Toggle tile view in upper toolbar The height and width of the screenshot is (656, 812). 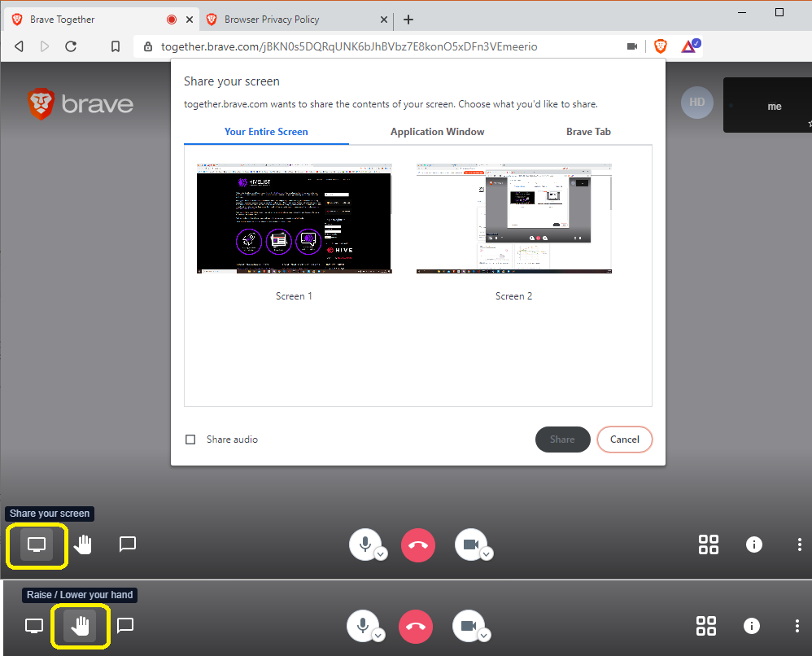[709, 544]
